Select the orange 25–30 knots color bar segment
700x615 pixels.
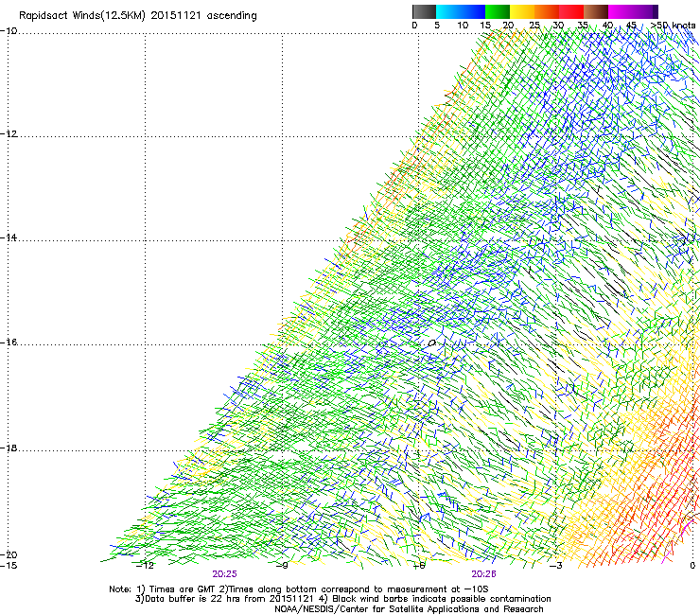coord(547,11)
